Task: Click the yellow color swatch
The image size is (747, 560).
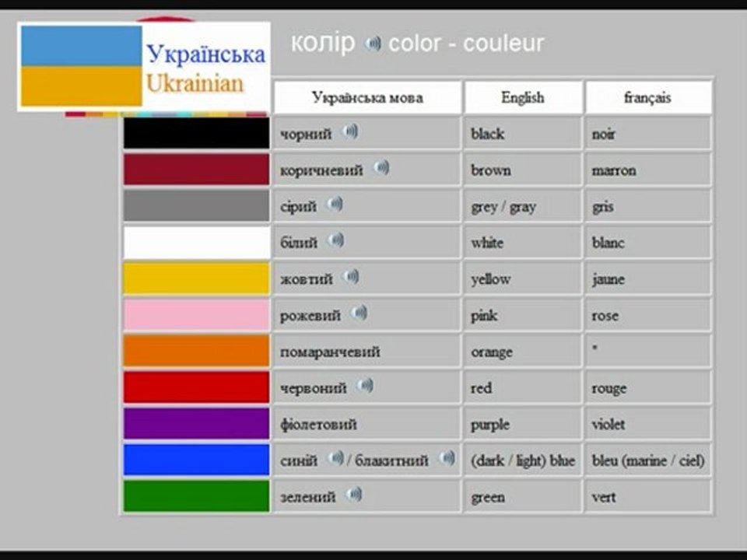Action: tap(196, 278)
